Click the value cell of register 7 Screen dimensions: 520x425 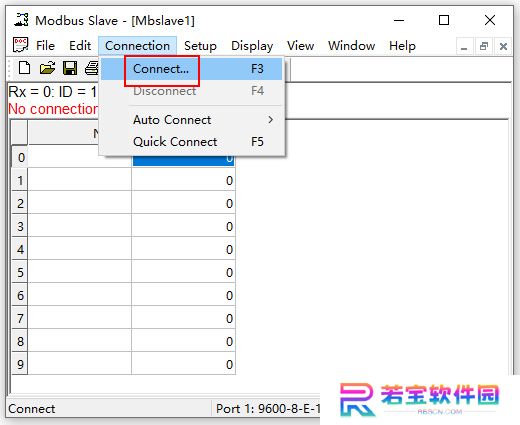tap(183, 318)
